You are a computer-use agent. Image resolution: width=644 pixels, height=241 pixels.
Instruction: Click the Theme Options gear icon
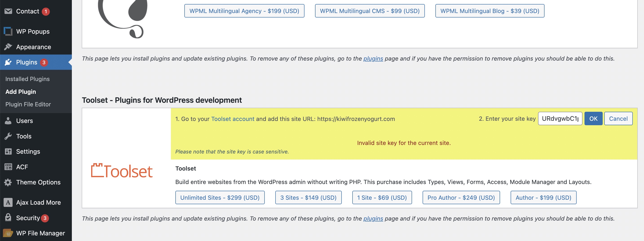pos(8,182)
